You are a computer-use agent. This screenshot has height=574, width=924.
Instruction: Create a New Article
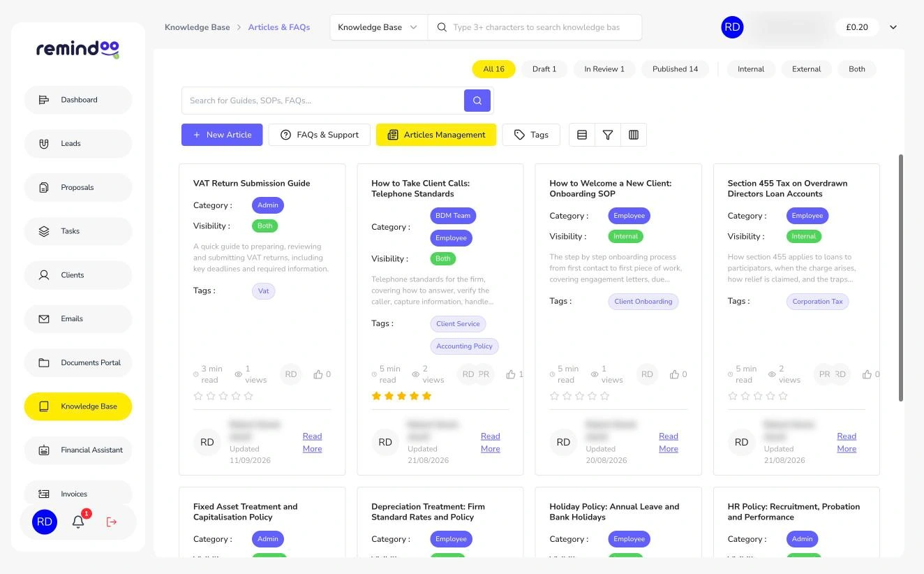point(222,135)
